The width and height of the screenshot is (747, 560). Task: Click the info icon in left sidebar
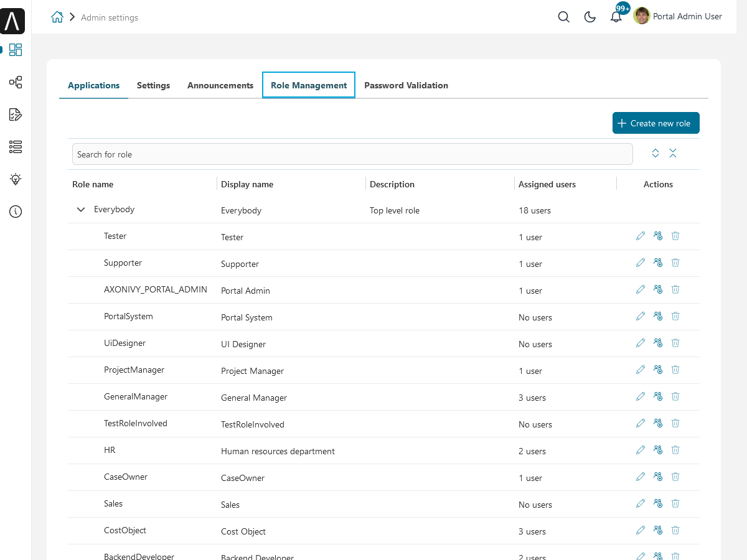(x=16, y=212)
